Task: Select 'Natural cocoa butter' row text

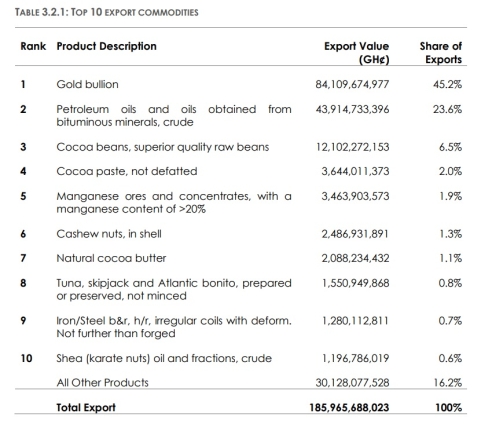Action: [111, 258]
